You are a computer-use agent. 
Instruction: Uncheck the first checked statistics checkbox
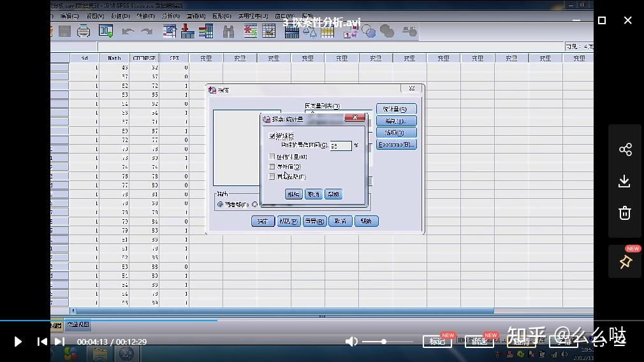(272, 136)
